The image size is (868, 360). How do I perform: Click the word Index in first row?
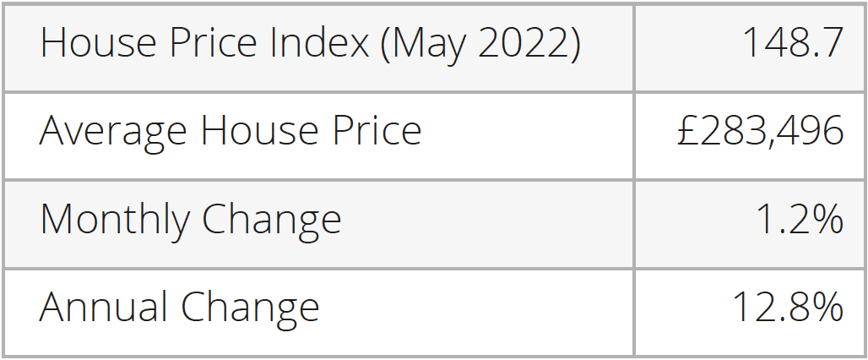tap(319, 42)
